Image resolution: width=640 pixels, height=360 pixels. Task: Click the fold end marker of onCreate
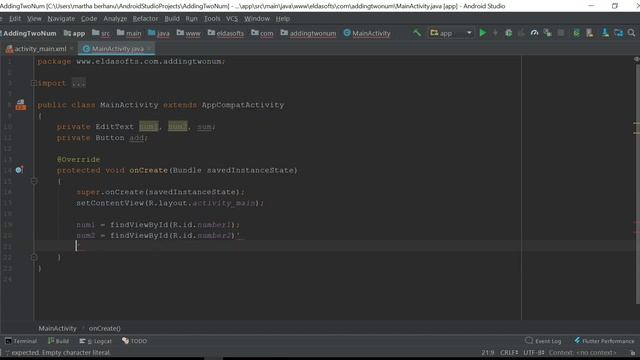(x=34, y=257)
